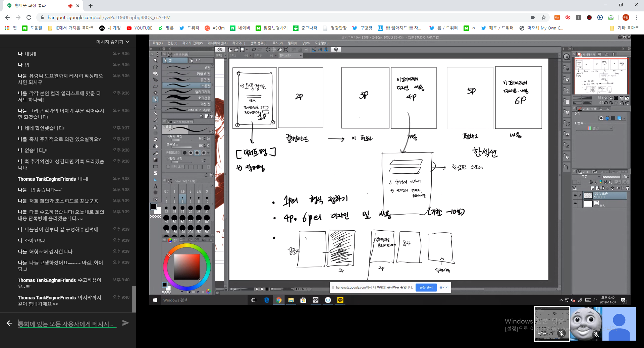Open the 파일(F) menu
Viewport: 644px width, 348px height.
point(158,43)
